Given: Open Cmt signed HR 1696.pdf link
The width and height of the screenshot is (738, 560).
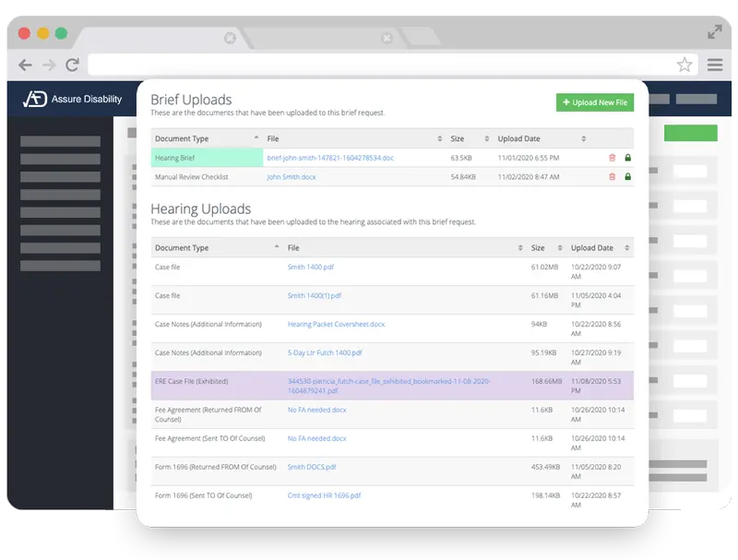Looking at the screenshot, I should pyautogui.click(x=325, y=495).
